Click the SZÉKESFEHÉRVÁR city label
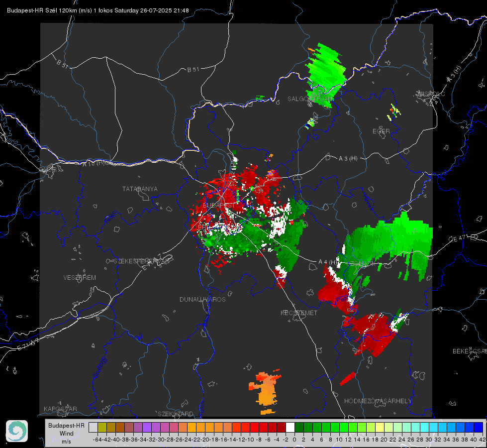 (x=141, y=261)
